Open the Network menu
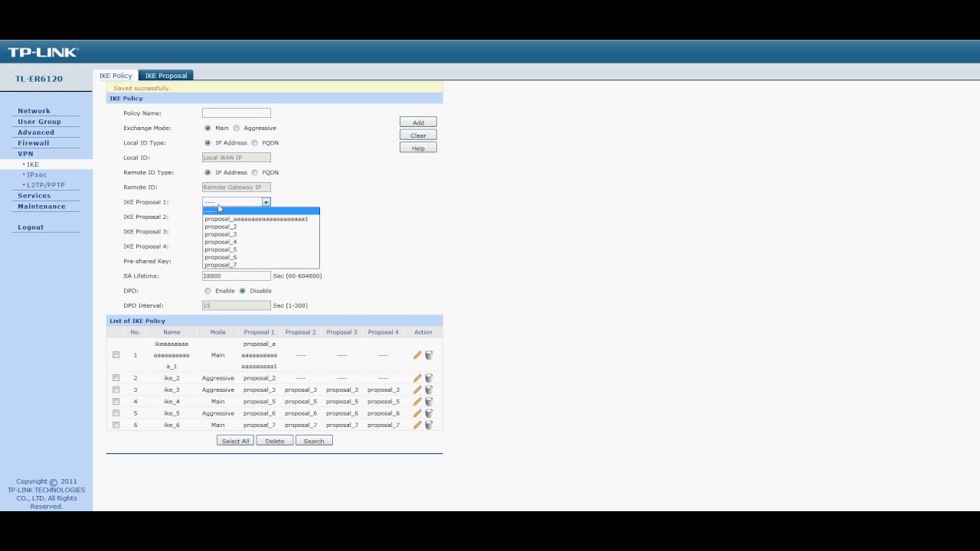Viewport: 980px width, 551px height. click(34, 111)
